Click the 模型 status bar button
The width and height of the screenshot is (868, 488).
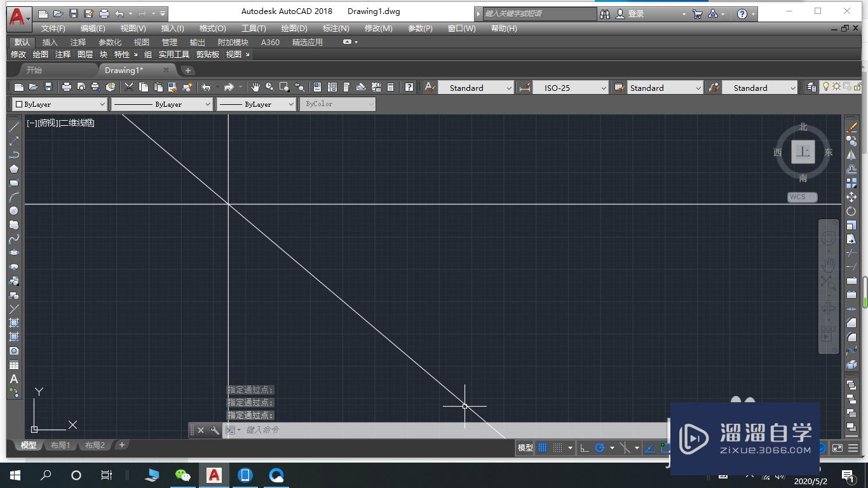coord(525,448)
